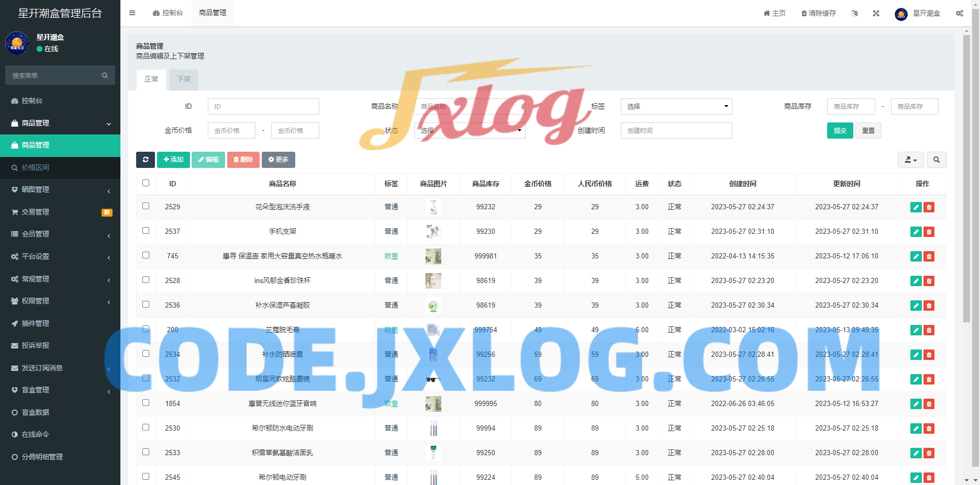Open the export dropdown button
980x485 pixels.
[910, 160]
